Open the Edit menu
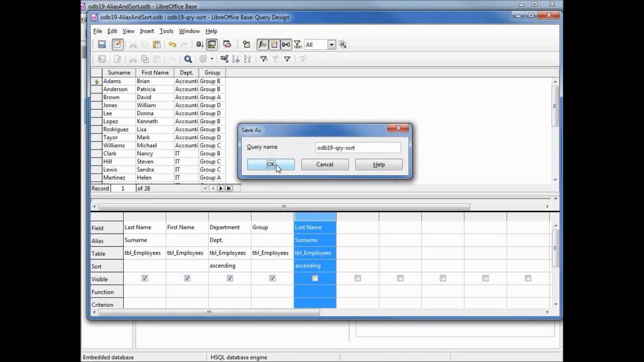 [112, 31]
